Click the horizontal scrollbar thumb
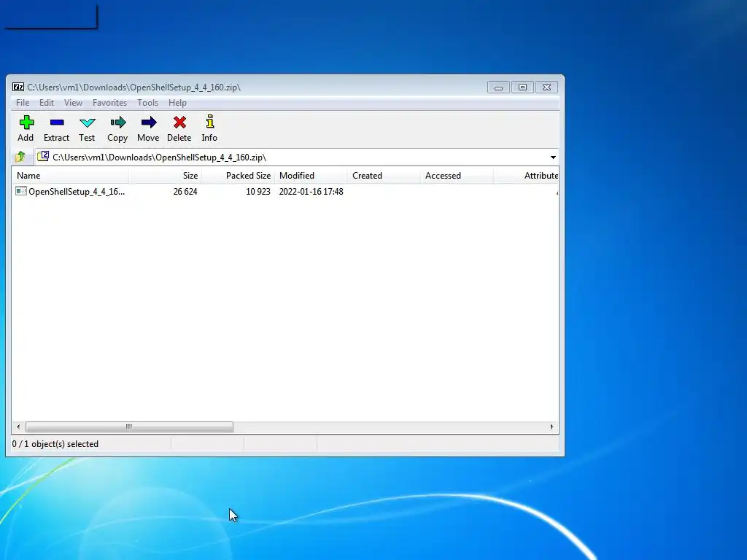 129,427
